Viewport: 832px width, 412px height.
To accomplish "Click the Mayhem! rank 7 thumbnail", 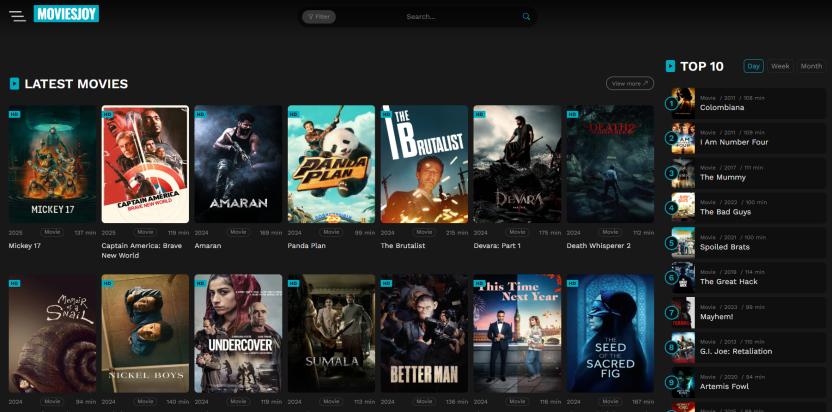I will [683, 312].
